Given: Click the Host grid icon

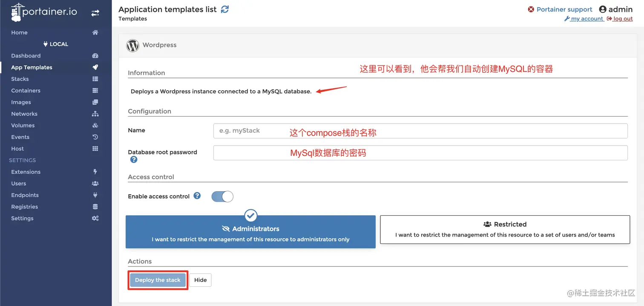Looking at the screenshot, I should [95, 149].
